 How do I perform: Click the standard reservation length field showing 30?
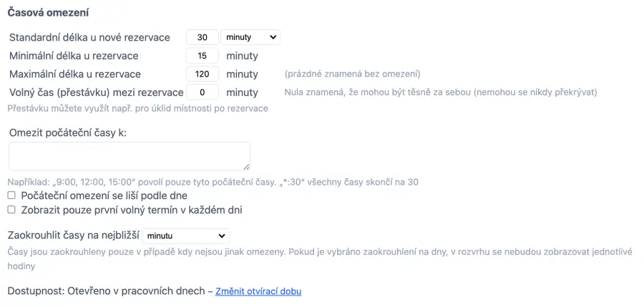click(202, 37)
